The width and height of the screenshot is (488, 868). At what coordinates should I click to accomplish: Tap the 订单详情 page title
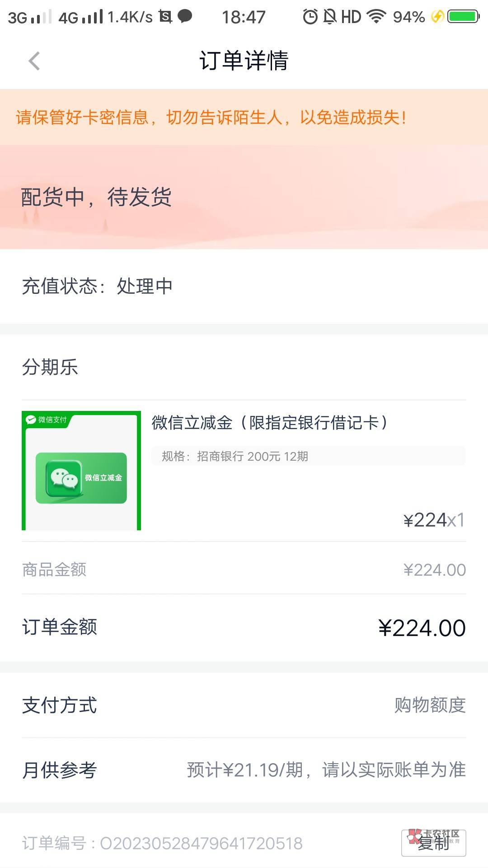click(244, 61)
